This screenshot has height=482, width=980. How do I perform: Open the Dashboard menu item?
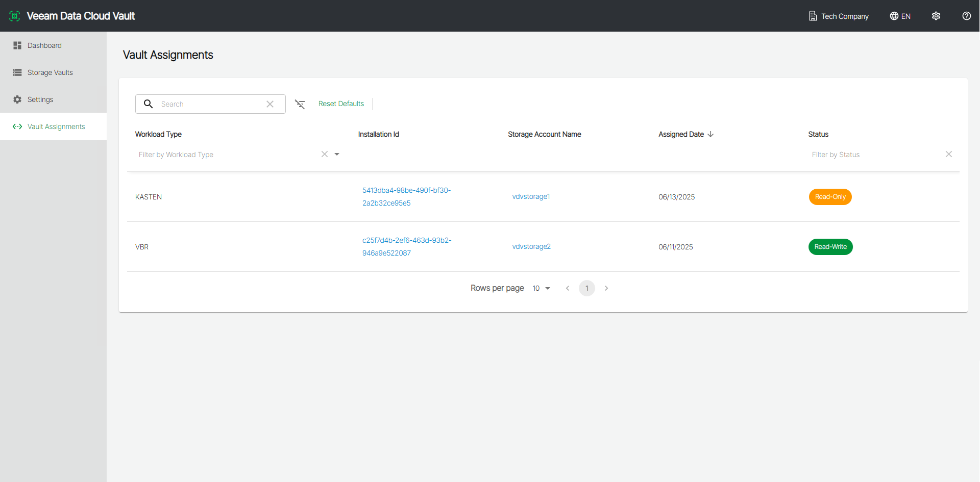pyautogui.click(x=53, y=45)
